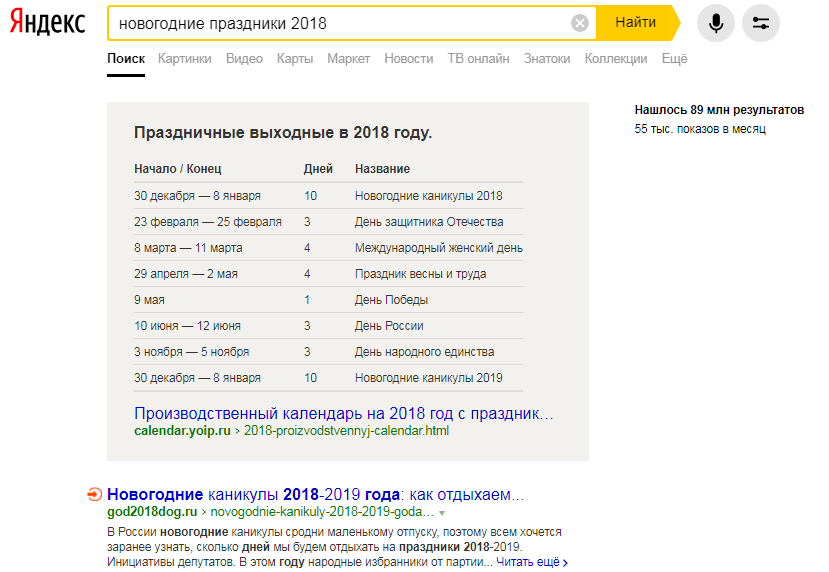The height and width of the screenshot is (572, 829).
Task: Click the Yandex logo
Action: click(x=47, y=24)
